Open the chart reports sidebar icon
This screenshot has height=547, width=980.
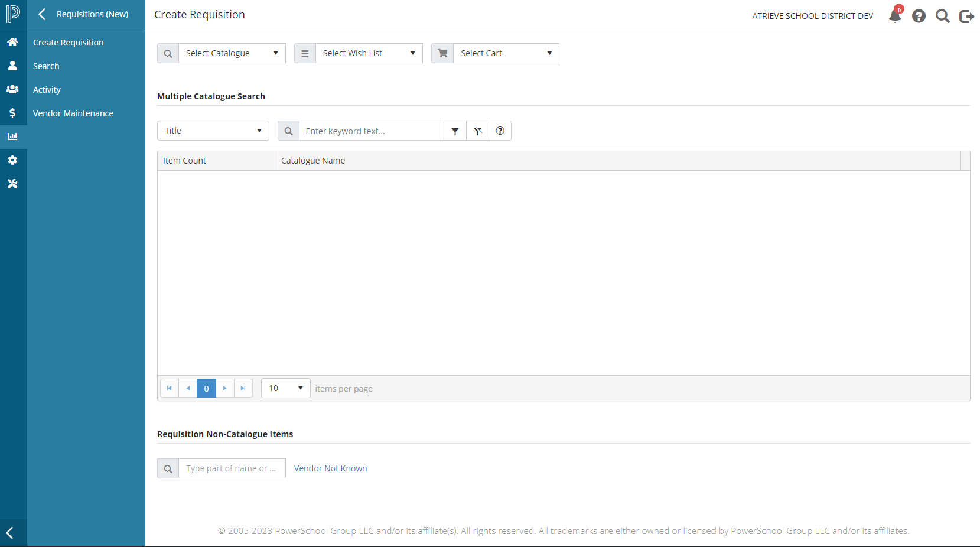click(12, 136)
